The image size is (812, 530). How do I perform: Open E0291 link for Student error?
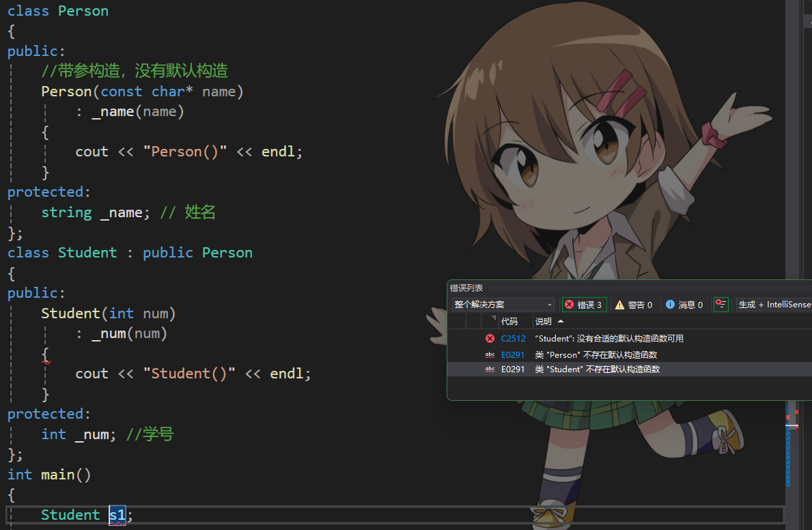click(x=513, y=369)
